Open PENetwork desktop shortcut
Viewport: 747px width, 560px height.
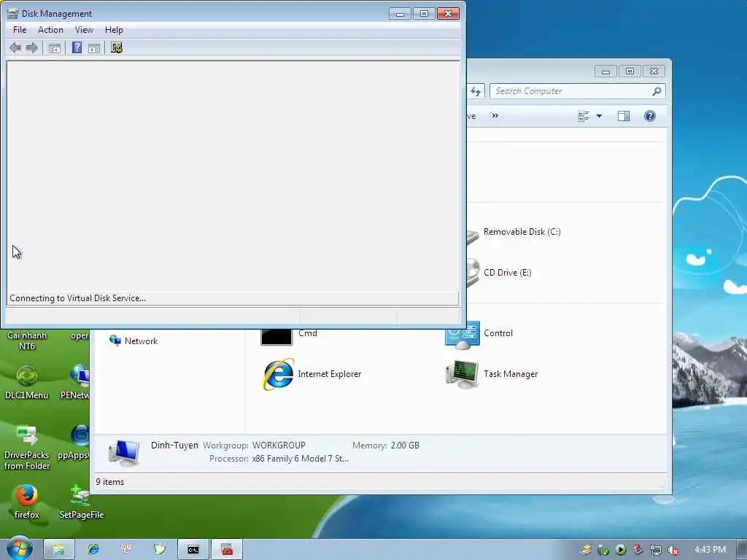[x=76, y=382]
